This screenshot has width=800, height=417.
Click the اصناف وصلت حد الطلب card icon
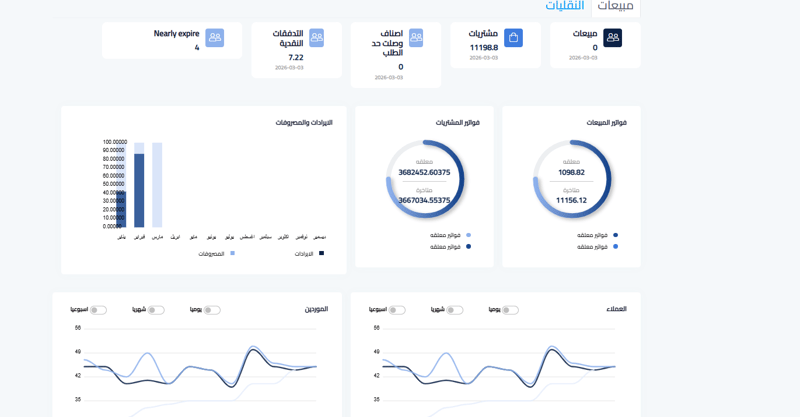416,38
